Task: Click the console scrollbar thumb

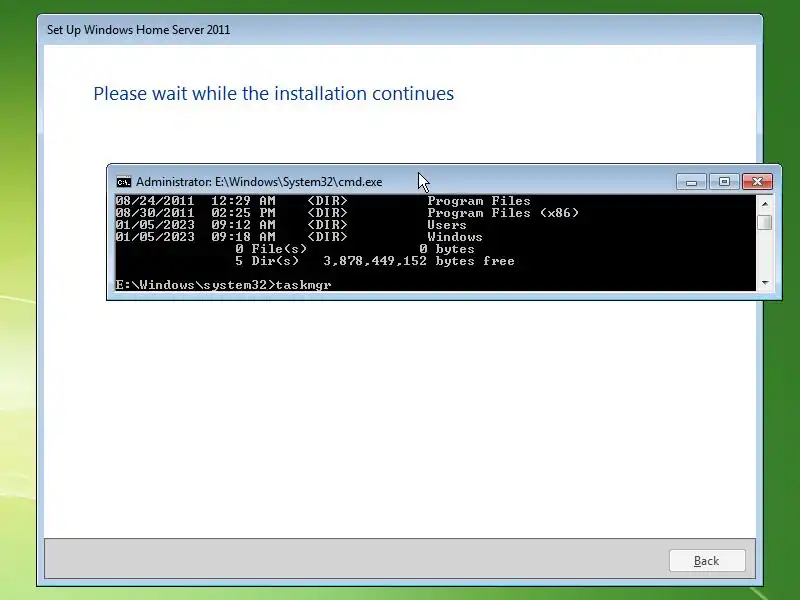Action: (764, 223)
